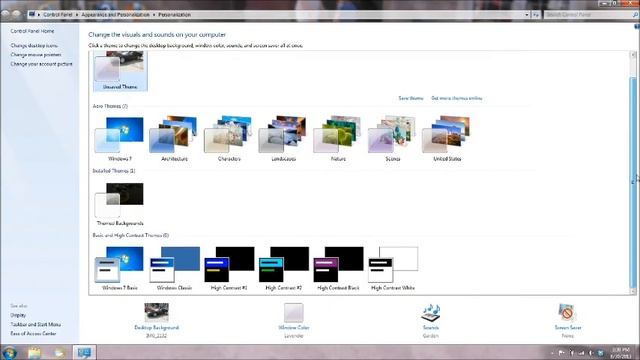Viewport: 640px width, 360px height.
Task: Open the Display link in See also
Action: pyautogui.click(x=18, y=315)
